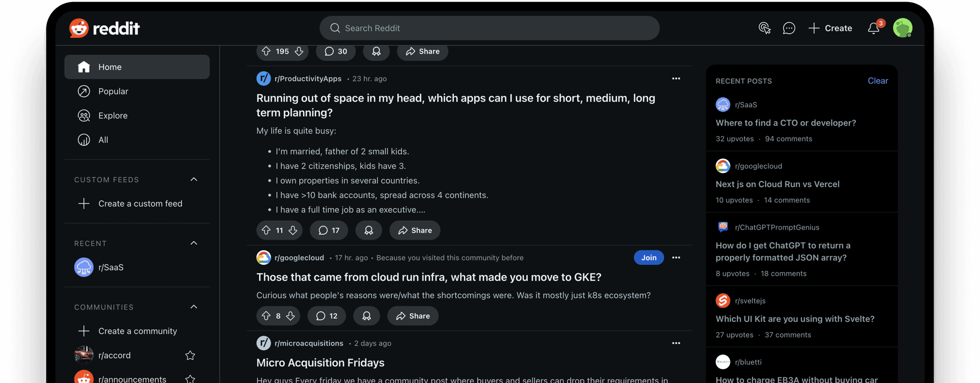The width and height of the screenshot is (980, 383).
Task: Upvote the planning apps post
Action: click(x=266, y=230)
